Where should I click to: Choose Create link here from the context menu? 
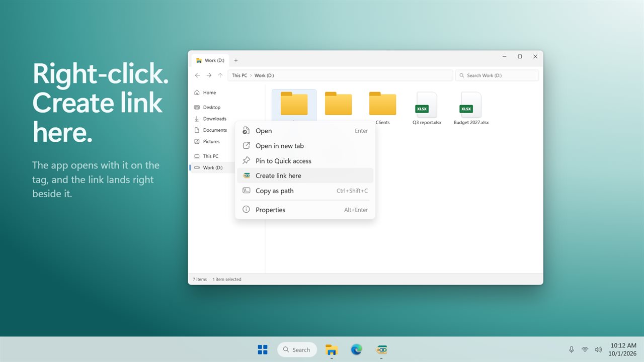(x=305, y=175)
